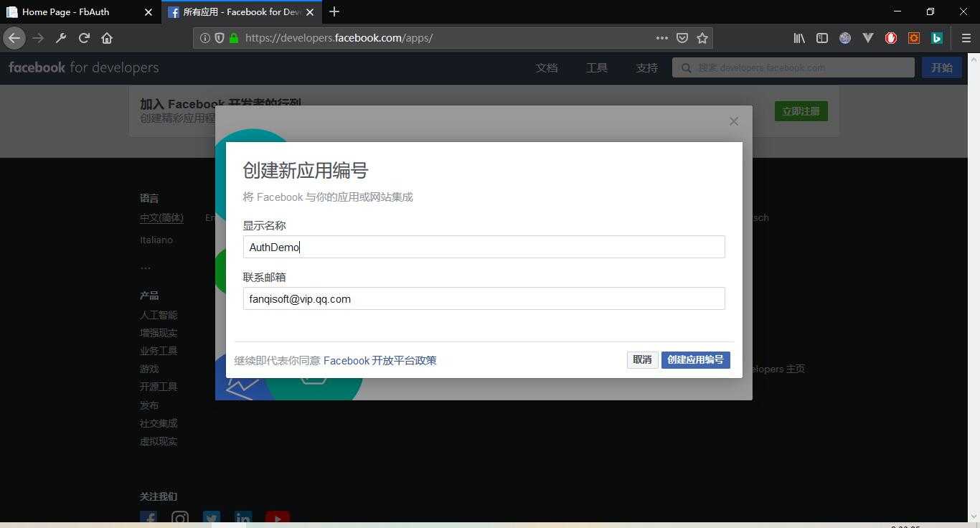This screenshot has width=980, height=528.
Task: Click the globe extension icon in the toolbar
Action: (x=845, y=38)
